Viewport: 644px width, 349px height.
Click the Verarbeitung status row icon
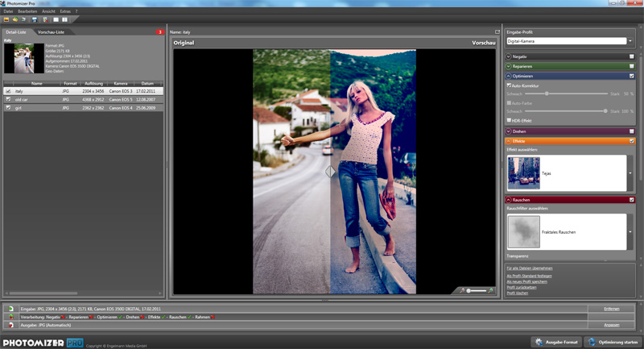(x=11, y=317)
